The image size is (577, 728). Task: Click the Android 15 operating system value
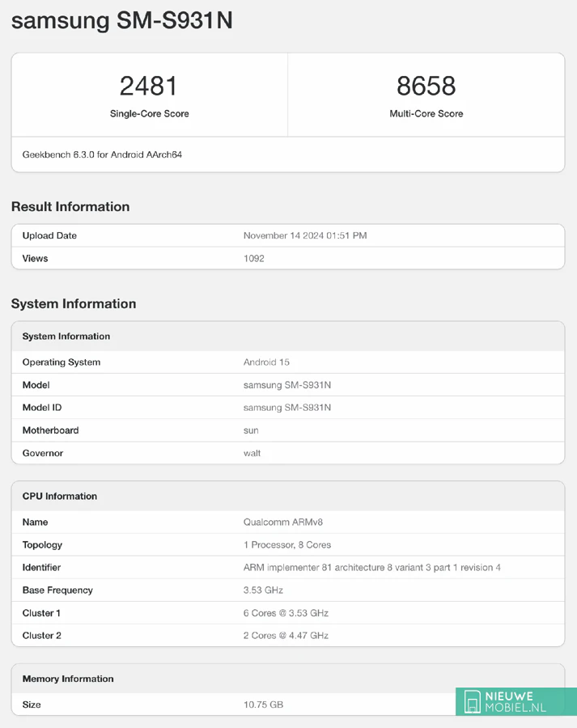click(x=266, y=362)
